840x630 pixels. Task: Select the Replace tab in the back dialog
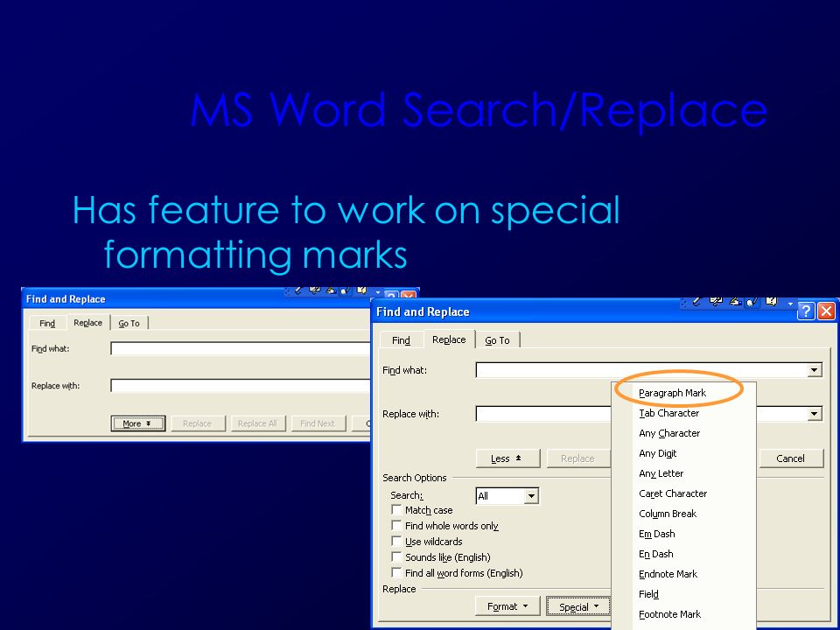point(87,323)
